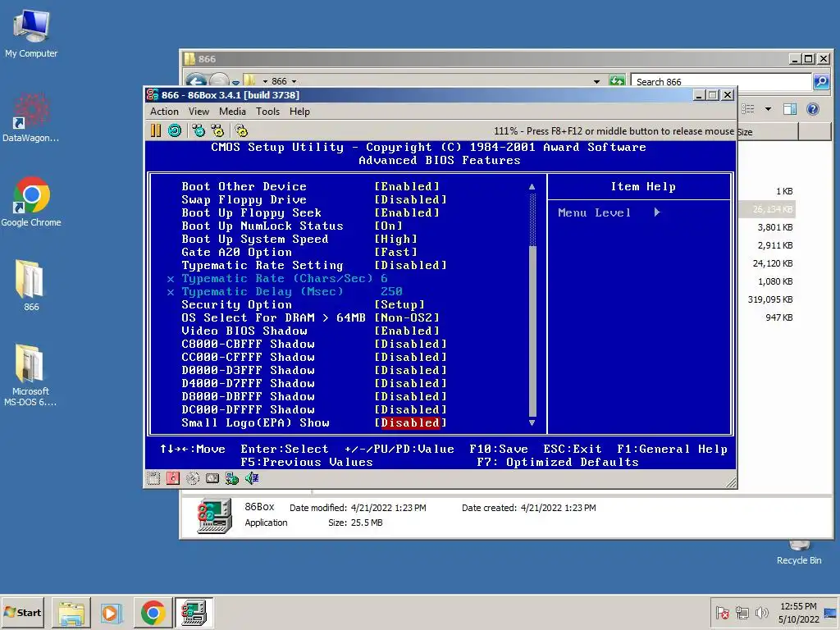Screen dimensions: 840x630
Task: Click the Security Option row
Action: pyautogui.click(x=303, y=305)
